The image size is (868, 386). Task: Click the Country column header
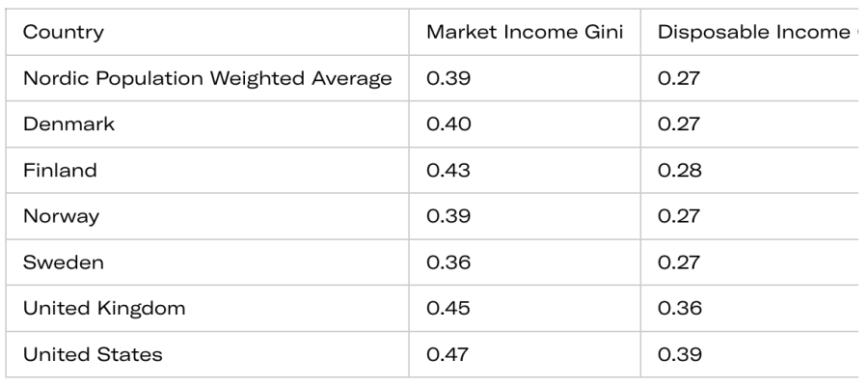pos(64,33)
